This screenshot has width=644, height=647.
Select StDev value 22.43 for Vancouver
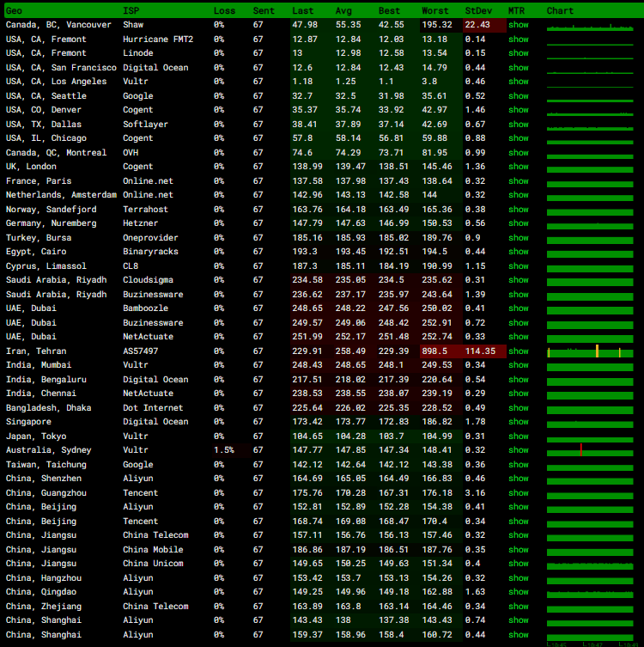click(x=477, y=25)
